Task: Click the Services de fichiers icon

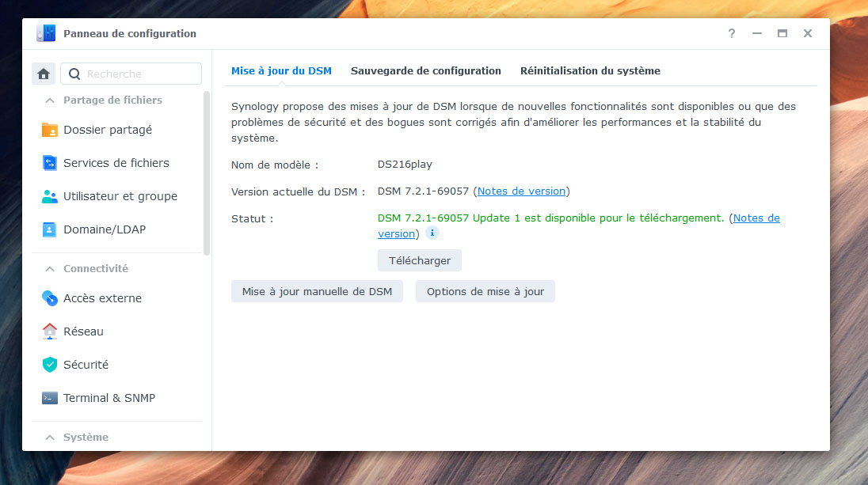Action: pyautogui.click(x=50, y=163)
